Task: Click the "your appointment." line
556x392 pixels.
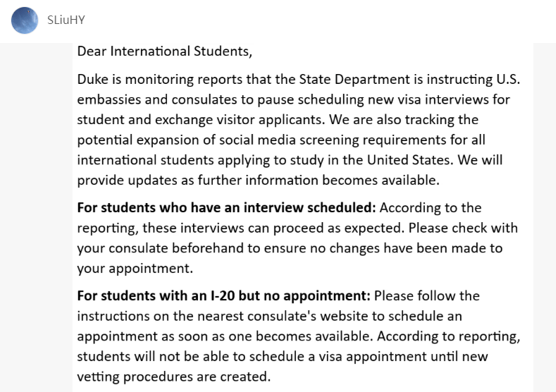Action: 135,268
